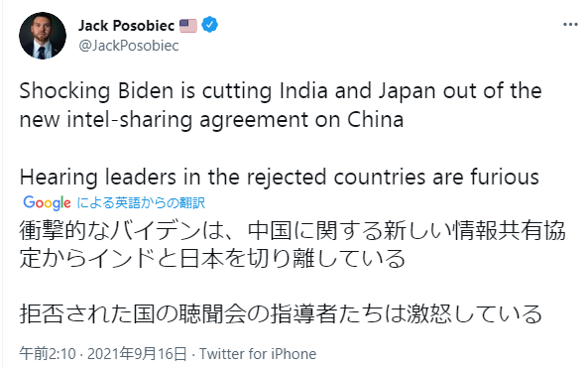The image size is (588, 368).
Task: Open the Twitter for iPhone source link
Action: click(258, 354)
